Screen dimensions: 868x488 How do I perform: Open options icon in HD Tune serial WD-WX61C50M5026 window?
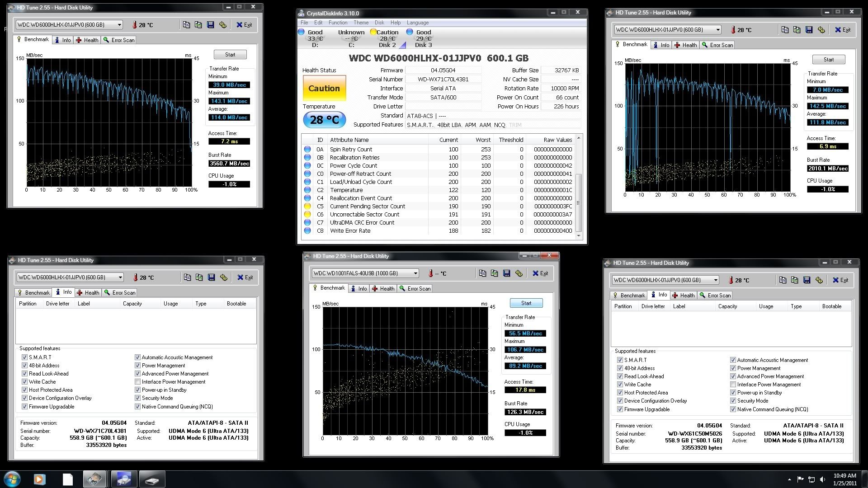(x=819, y=280)
